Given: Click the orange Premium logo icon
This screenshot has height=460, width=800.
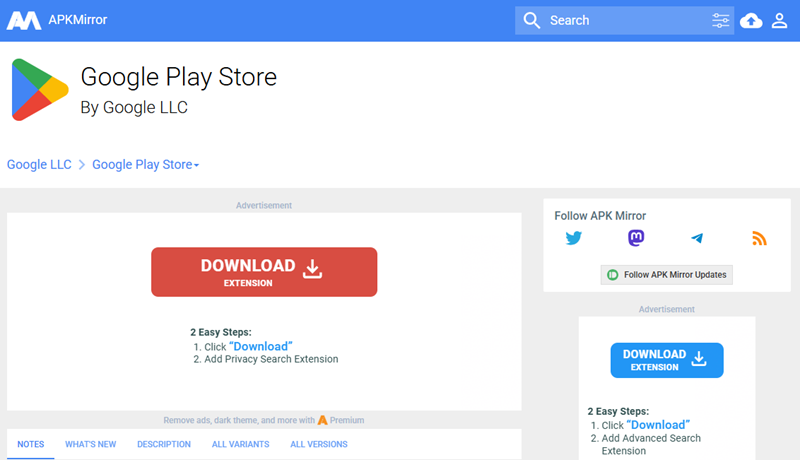Looking at the screenshot, I should point(322,420).
